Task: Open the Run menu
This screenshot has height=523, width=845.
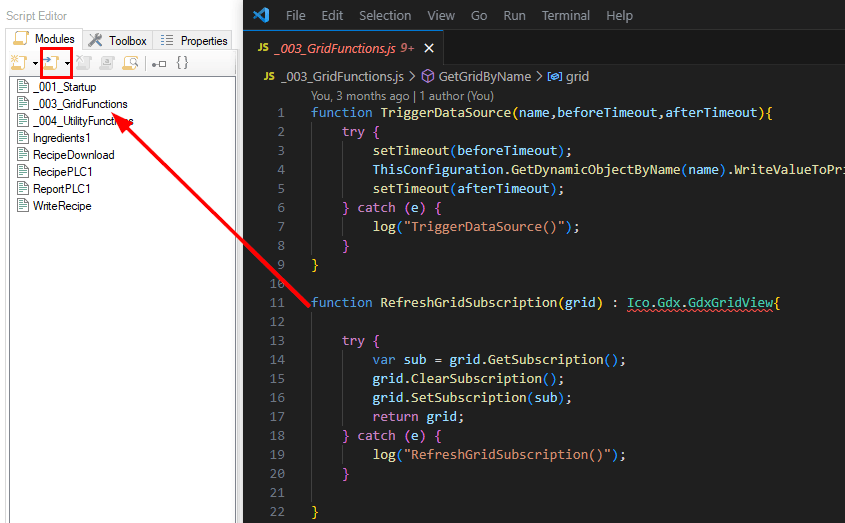Action: tap(514, 16)
